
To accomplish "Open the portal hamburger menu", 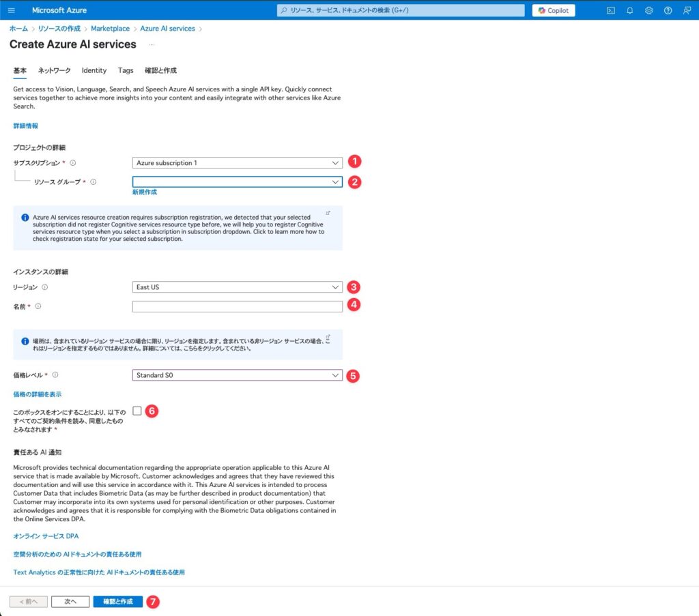I will [x=12, y=10].
